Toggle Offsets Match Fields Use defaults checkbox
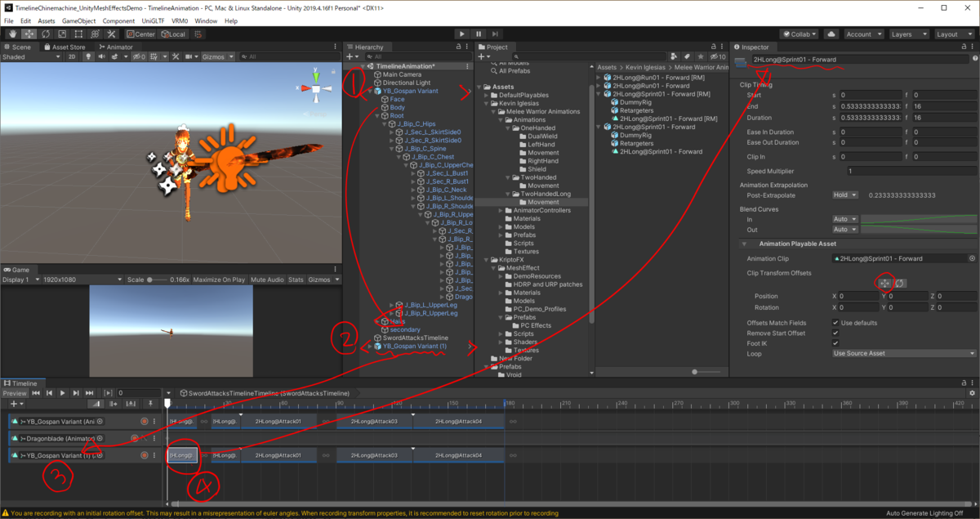The image size is (980, 519). pyautogui.click(x=835, y=323)
